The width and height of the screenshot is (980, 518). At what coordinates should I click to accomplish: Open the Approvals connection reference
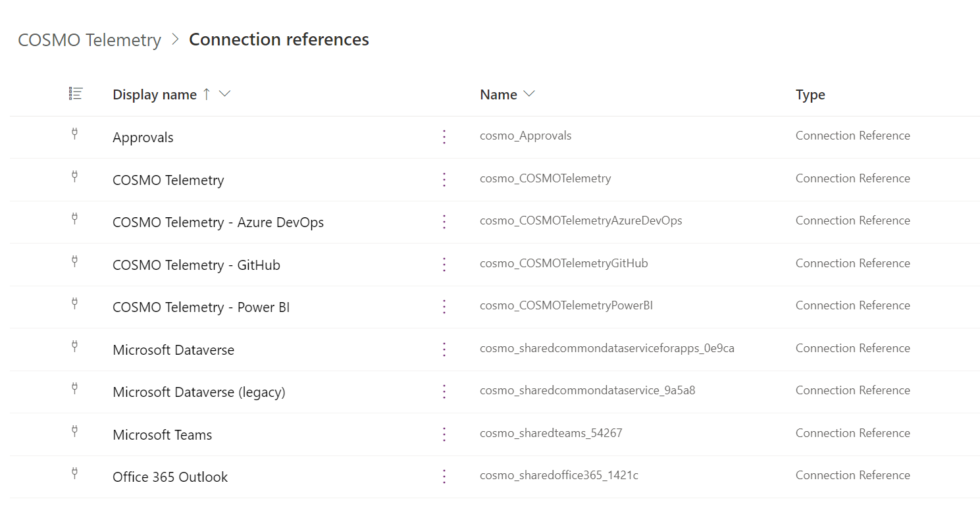point(142,137)
